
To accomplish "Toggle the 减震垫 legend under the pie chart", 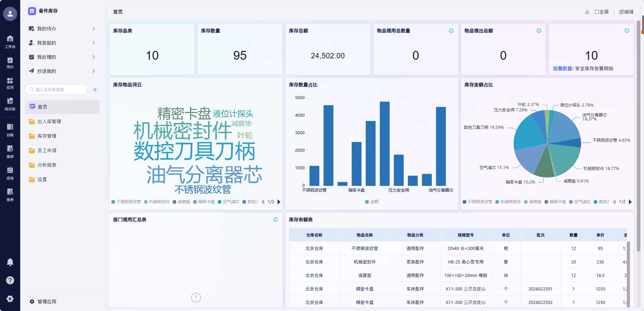I will (x=534, y=201).
